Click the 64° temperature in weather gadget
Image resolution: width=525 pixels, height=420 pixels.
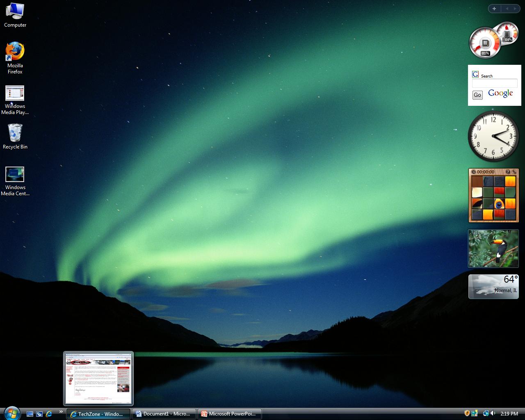click(511, 279)
